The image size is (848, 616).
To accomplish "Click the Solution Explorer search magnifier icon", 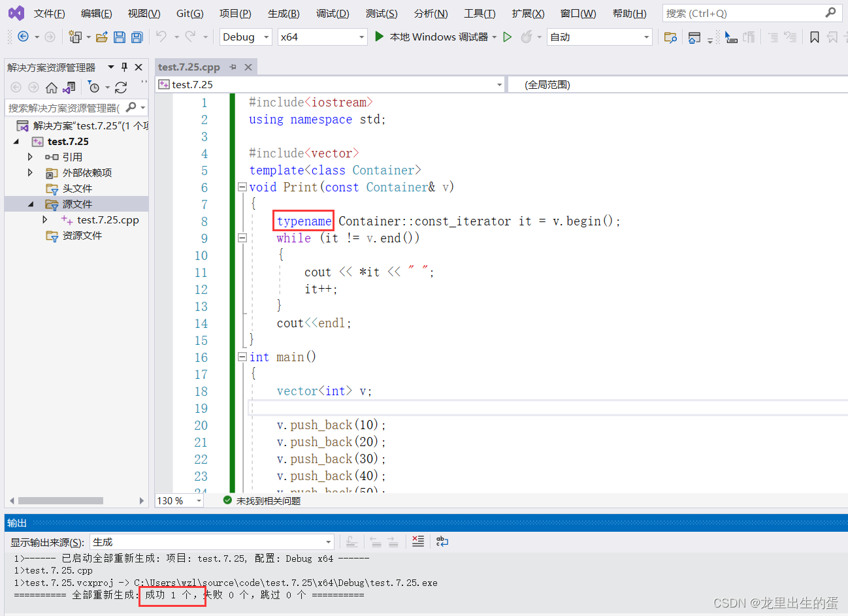I will pos(131,107).
